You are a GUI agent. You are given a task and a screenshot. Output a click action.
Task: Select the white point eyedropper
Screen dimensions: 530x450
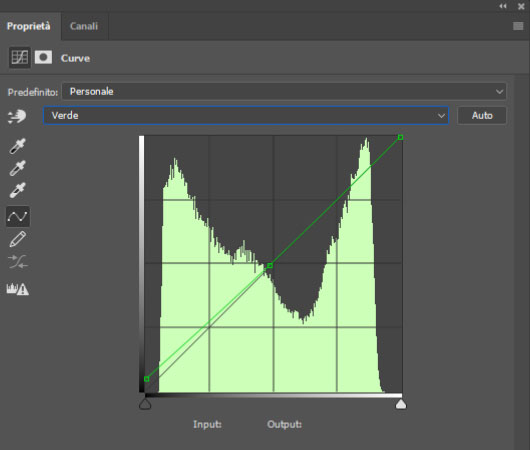point(17,190)
